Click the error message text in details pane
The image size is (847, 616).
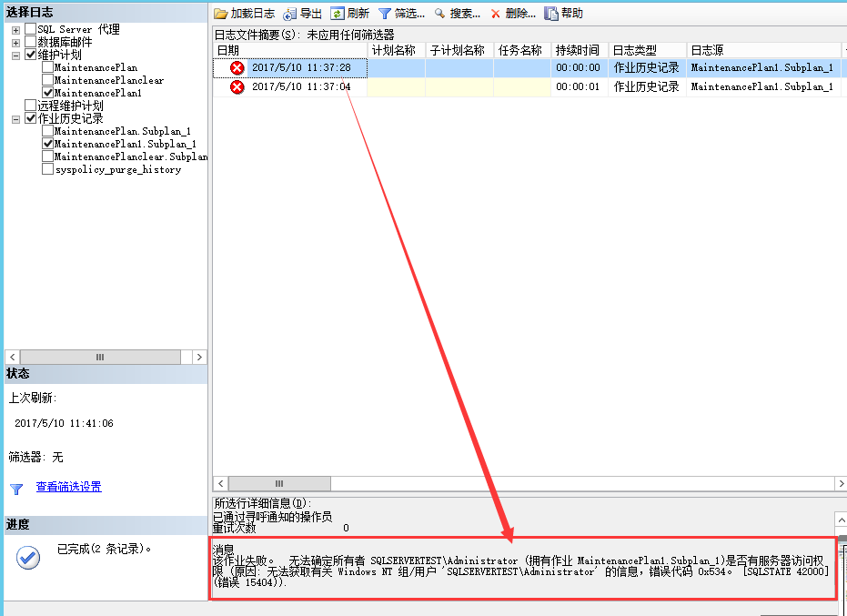coord(520,571)
